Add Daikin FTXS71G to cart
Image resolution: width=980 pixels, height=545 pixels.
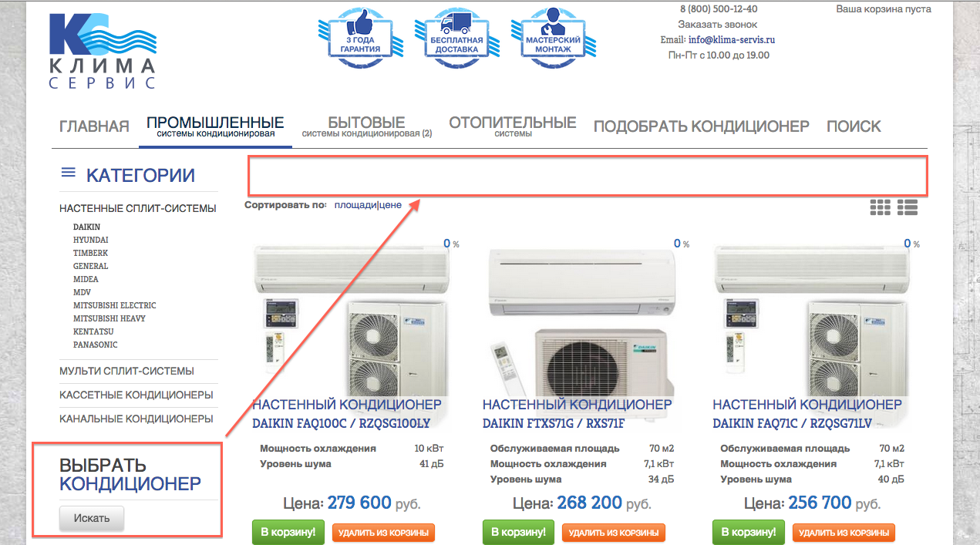coord(518,532)
